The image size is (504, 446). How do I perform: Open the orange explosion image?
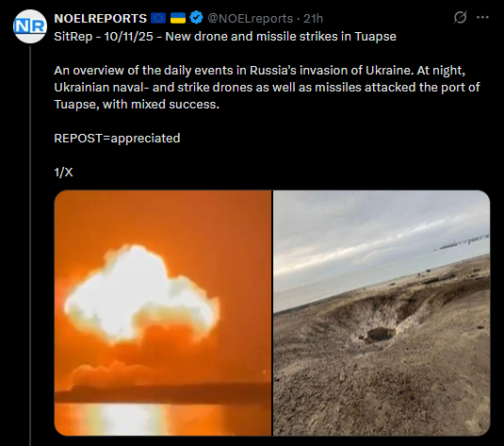coord(163,313)
